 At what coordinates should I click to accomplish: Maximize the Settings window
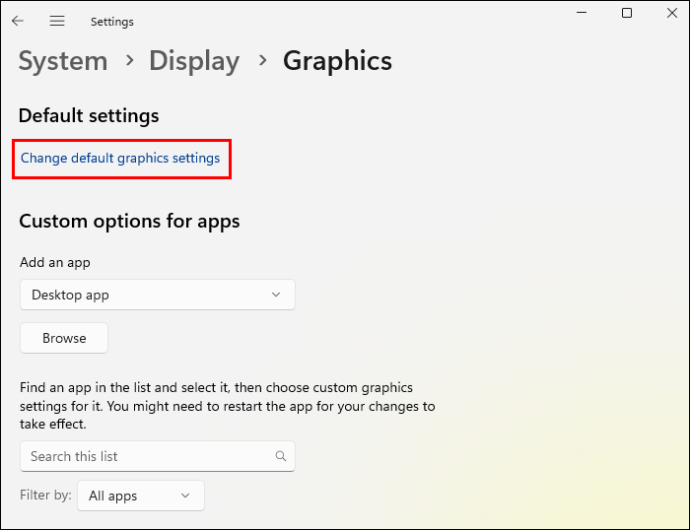click(627, 13)
